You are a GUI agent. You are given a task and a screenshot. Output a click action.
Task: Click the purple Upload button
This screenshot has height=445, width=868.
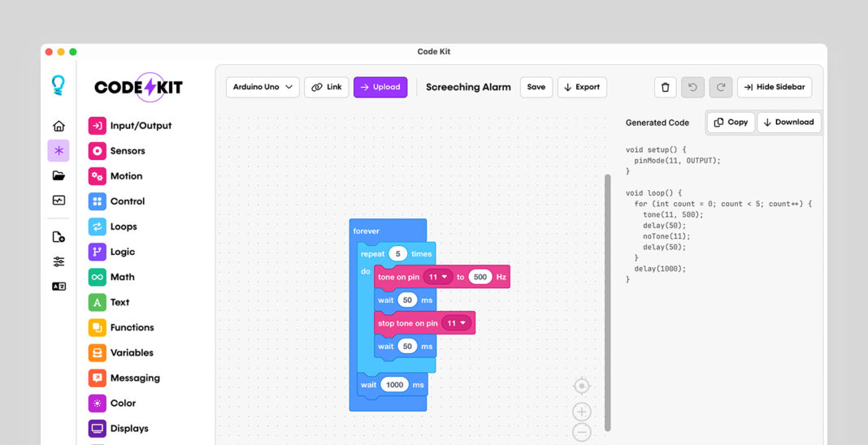click(380, 88)
